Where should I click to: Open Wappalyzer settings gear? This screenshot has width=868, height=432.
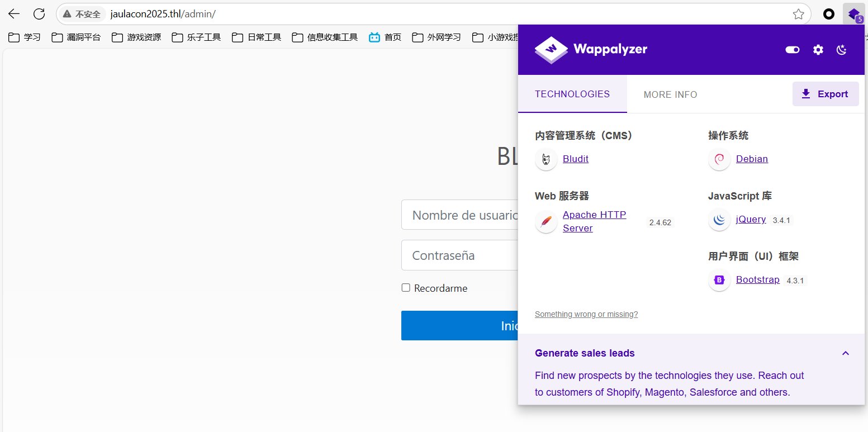click(x=818, y=50)
